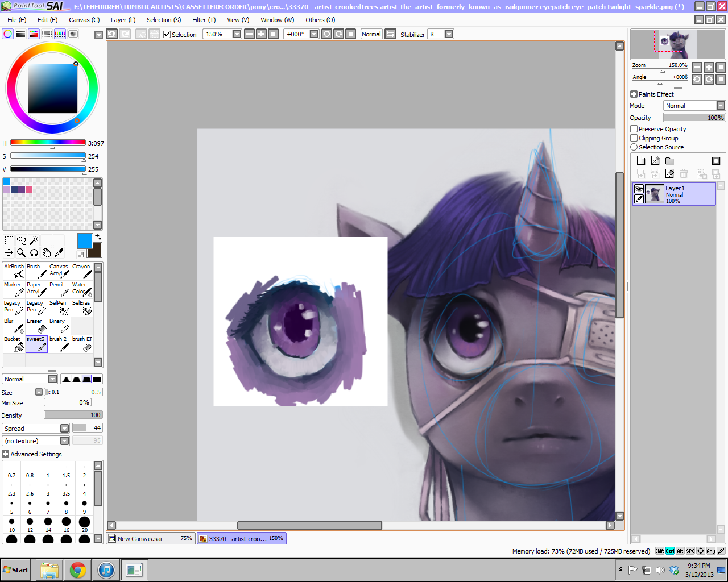
Task: Select the rotate view tool
Action: (x=34, y=253)
